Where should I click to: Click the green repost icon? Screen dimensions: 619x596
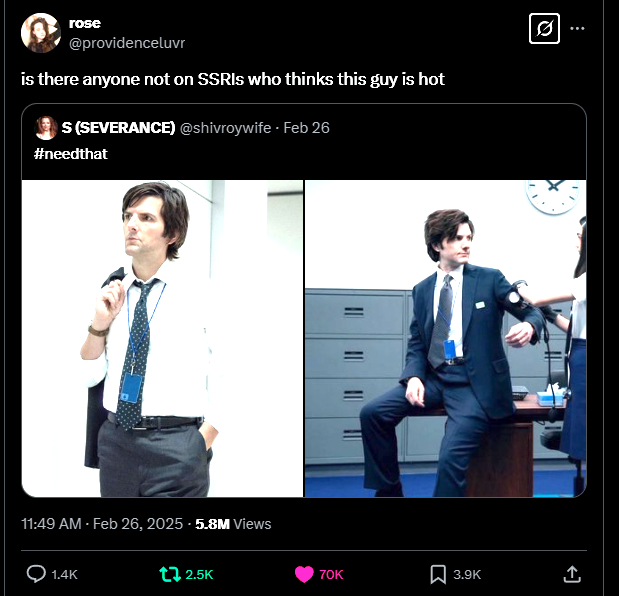point(170,574)
